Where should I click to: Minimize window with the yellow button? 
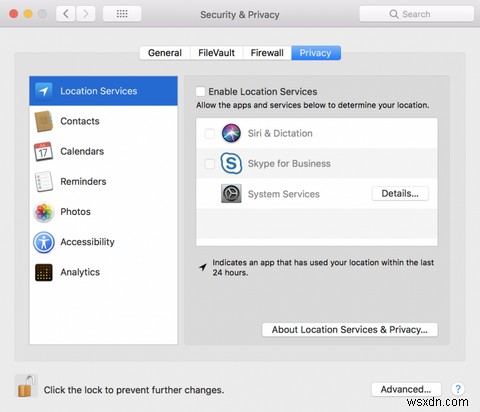point(28,14)
